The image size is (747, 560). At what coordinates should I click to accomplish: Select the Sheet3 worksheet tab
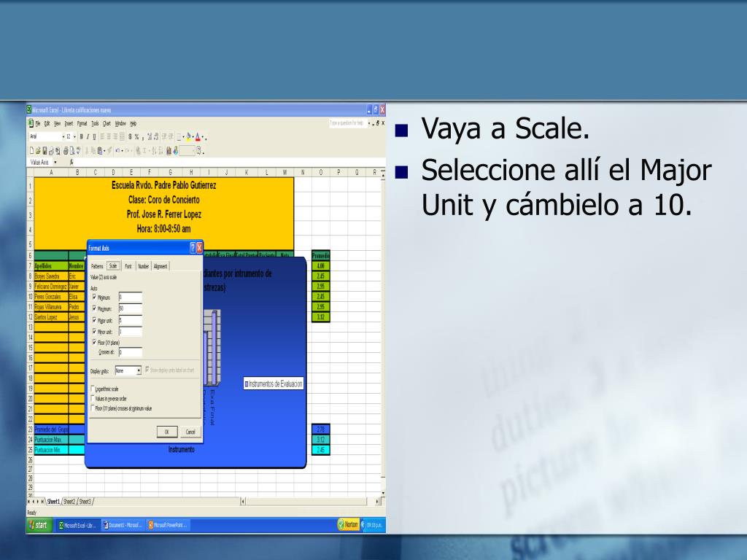[x=85, y=502]
